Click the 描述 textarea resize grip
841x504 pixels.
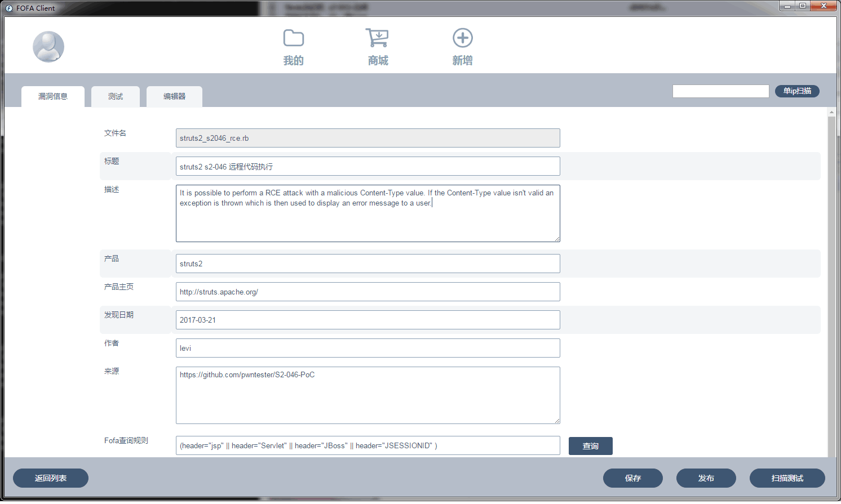557,239
